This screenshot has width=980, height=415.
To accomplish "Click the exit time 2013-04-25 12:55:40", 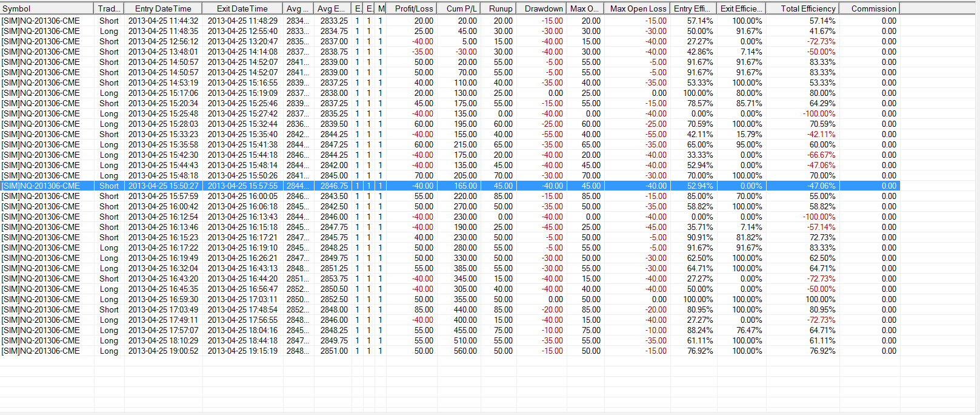I will pos(242,31).
